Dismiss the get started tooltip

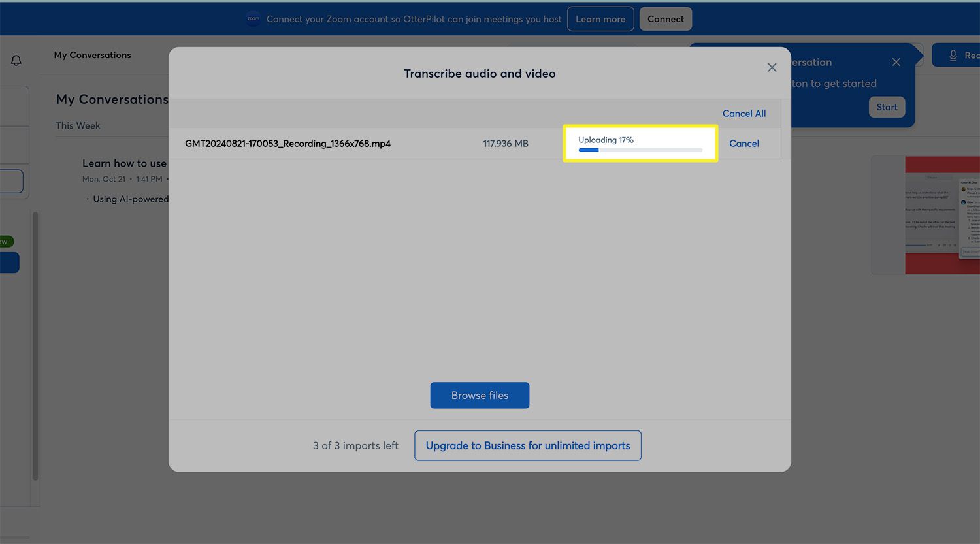896,62
